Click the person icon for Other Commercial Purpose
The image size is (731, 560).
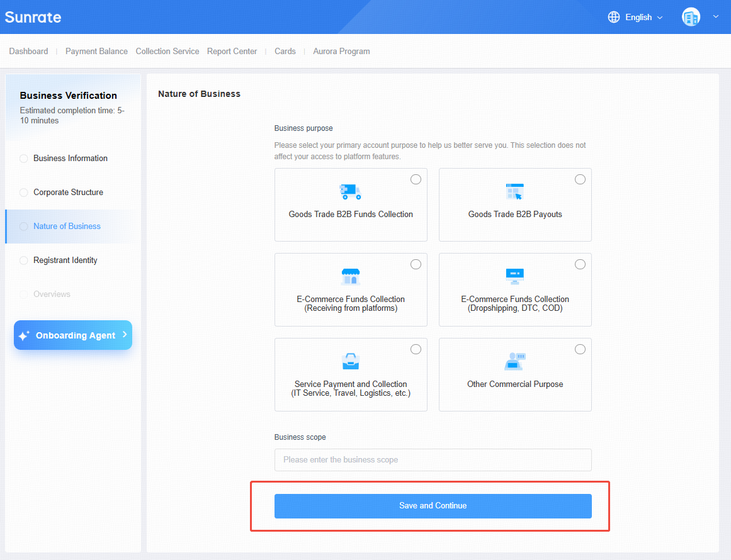(514, 361)
